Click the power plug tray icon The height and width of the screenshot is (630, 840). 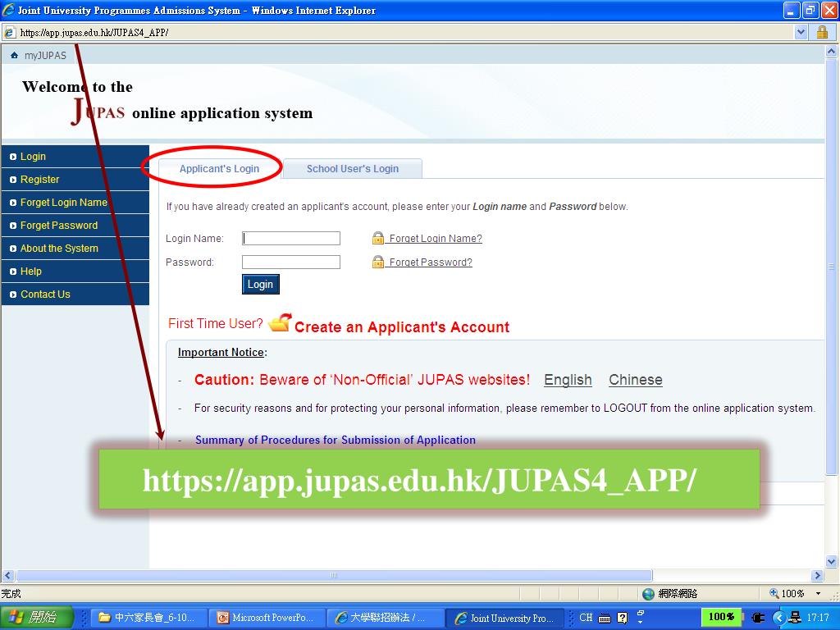tap(759, 618)
